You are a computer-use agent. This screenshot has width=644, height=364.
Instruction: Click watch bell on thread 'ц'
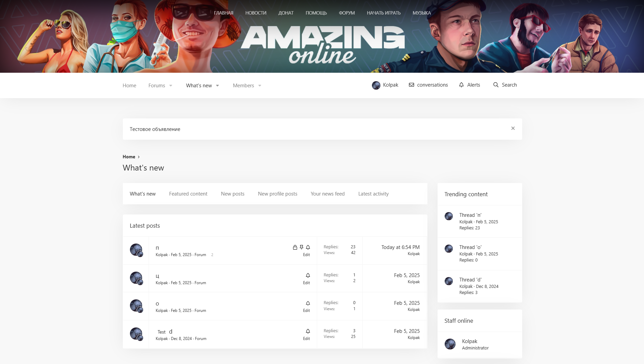pyautogui.click(x=308, y=275)
